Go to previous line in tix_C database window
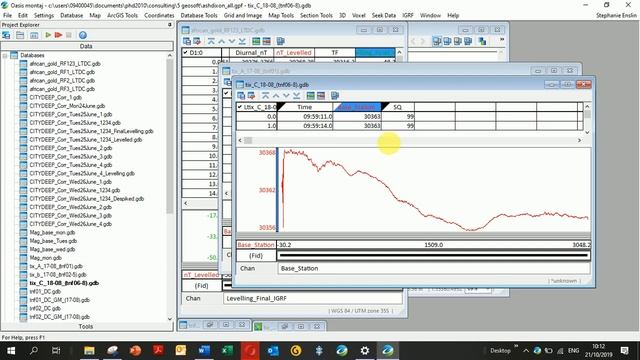This screenshot has width=640, height=360. (276, 96)
